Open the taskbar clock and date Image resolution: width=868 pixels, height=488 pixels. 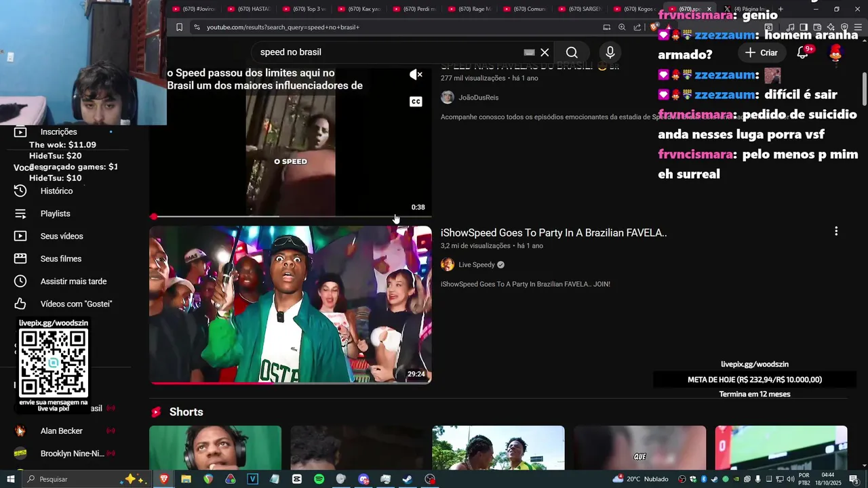coord(827,479)
